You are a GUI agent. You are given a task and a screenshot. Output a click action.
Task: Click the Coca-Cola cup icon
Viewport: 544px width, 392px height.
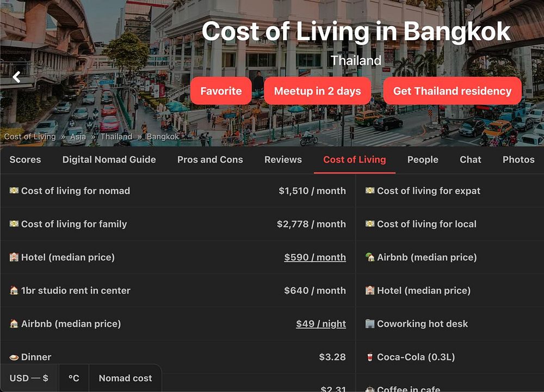pyautogui.click(x=370, y=357)
